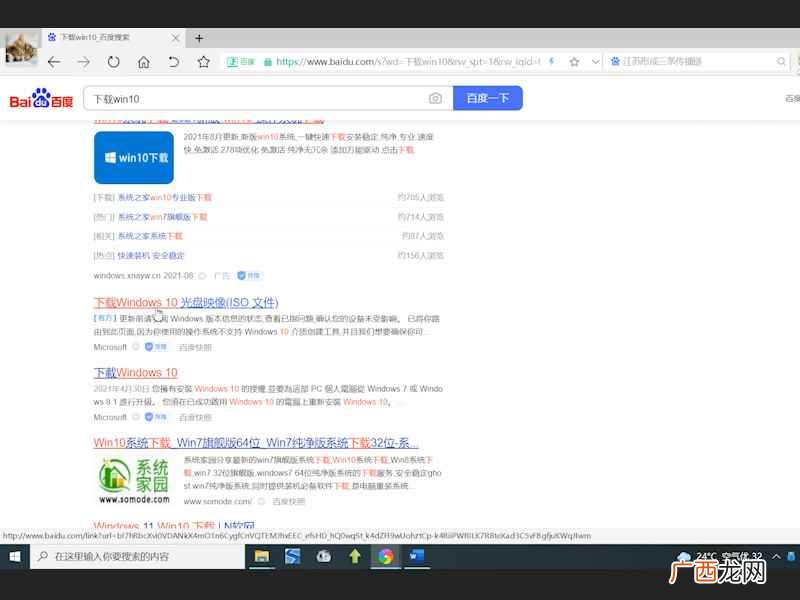This screenshot has width=800, height=600.
Task: Click 百度快照 under 下载Windows 10 result
Action: point(195,417)
